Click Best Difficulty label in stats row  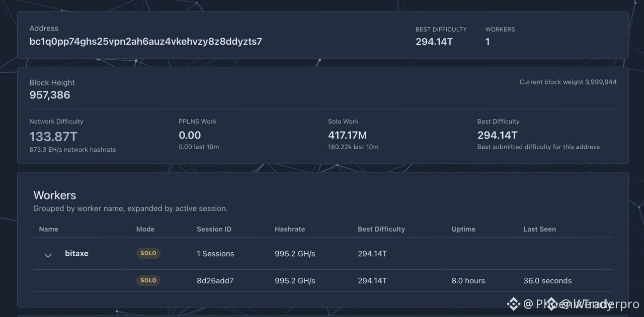click(x=499, y=122)
